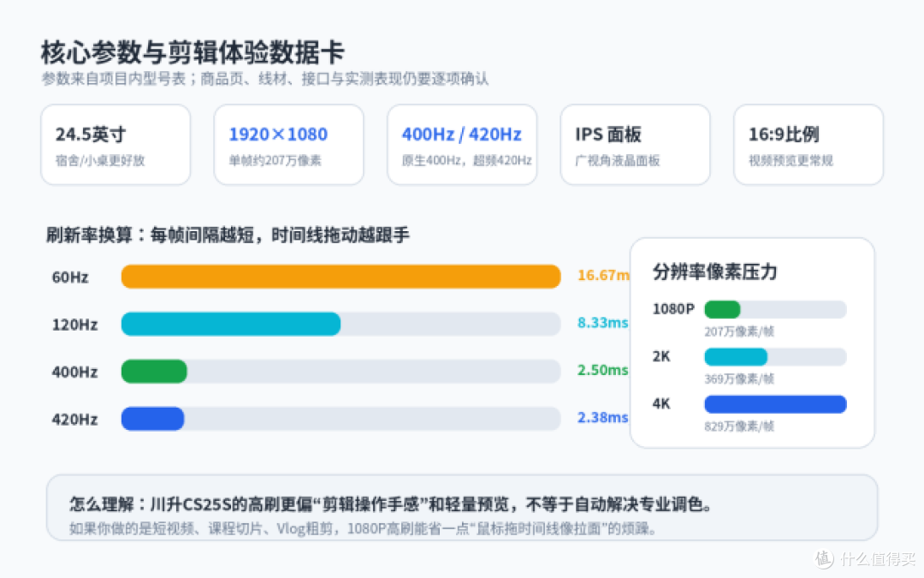
Task: Click the 2.38ms value
Action: [603, 417]
